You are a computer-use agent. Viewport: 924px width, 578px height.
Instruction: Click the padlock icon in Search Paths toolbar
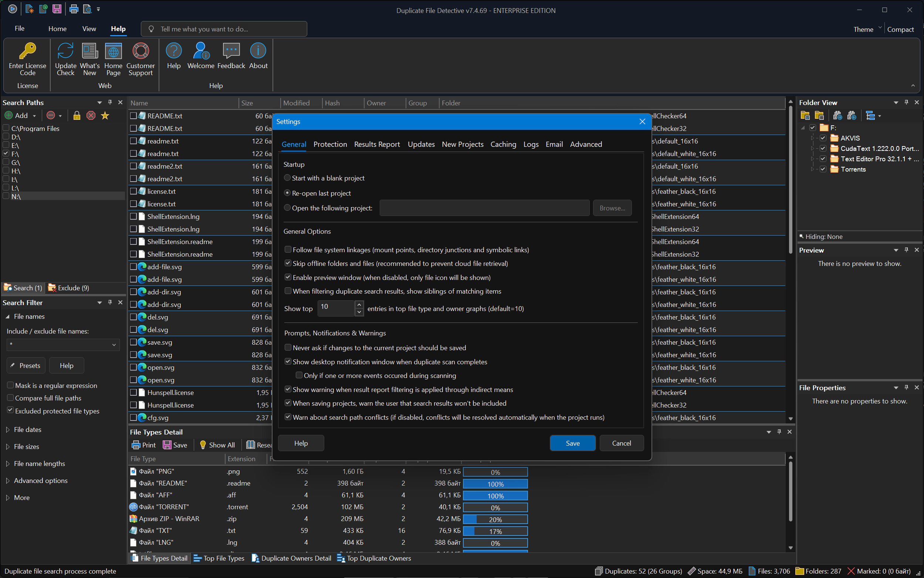pyautogui.click(x=77, y=115)
